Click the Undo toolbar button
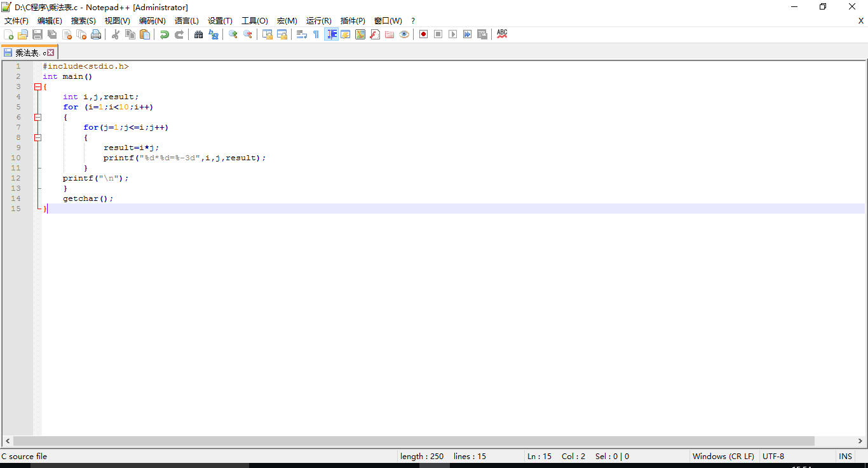Screen dimensions: 868x468 165,34
